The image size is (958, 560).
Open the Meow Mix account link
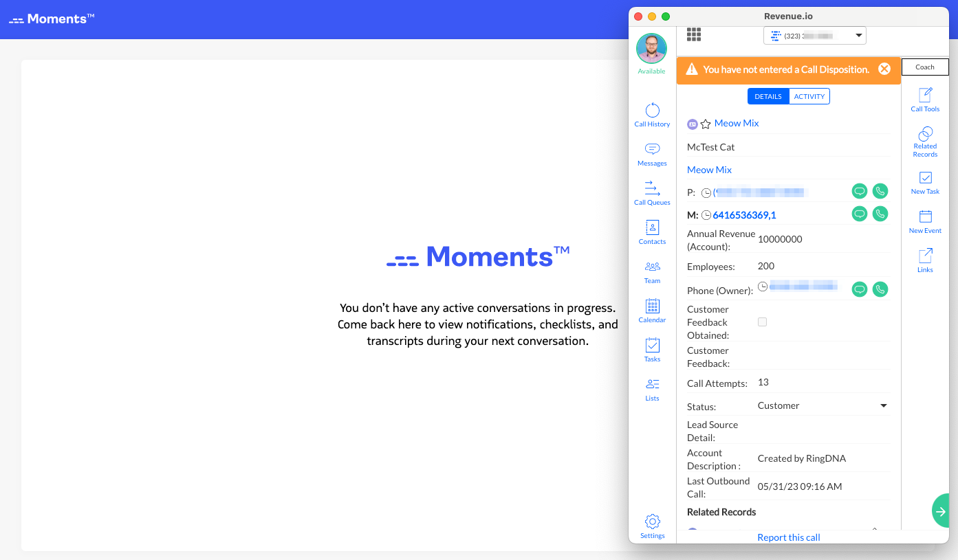tap(709, 170)
